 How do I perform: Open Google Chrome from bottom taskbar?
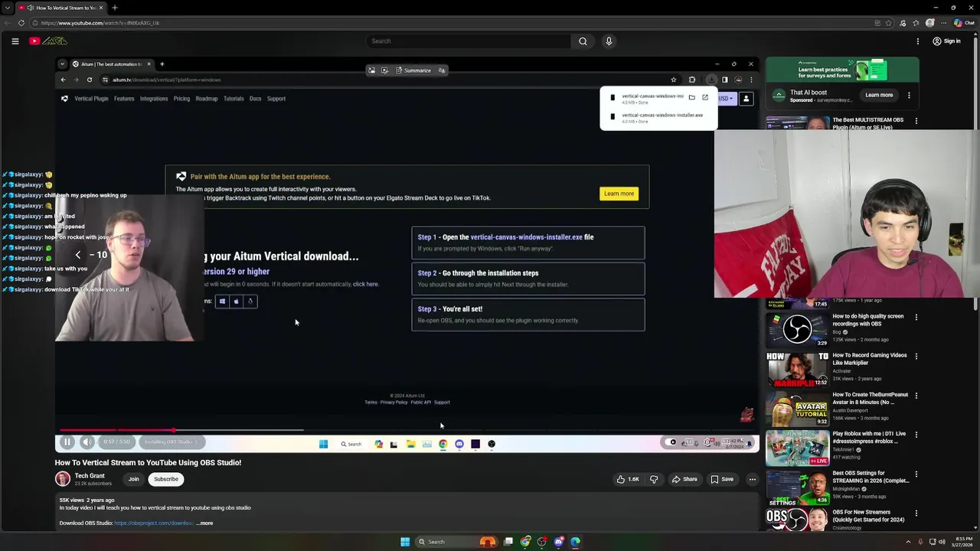tap(525, 542)
